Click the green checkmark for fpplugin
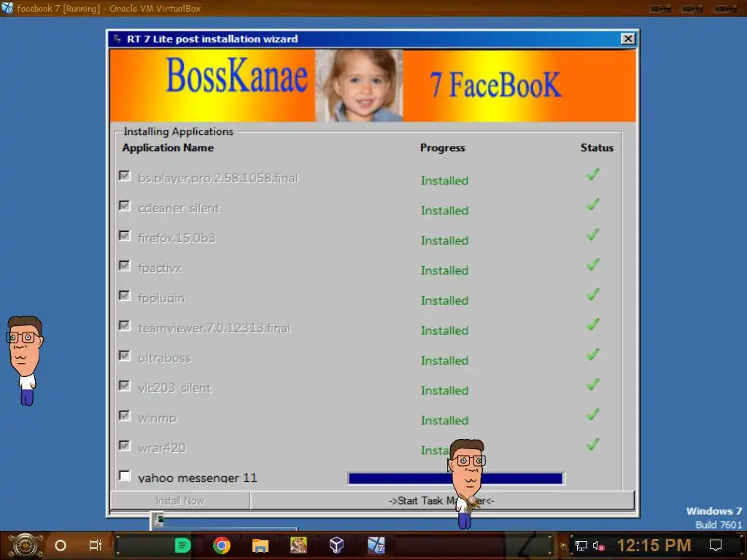This screenshot has width=747, height=560. 592,295
